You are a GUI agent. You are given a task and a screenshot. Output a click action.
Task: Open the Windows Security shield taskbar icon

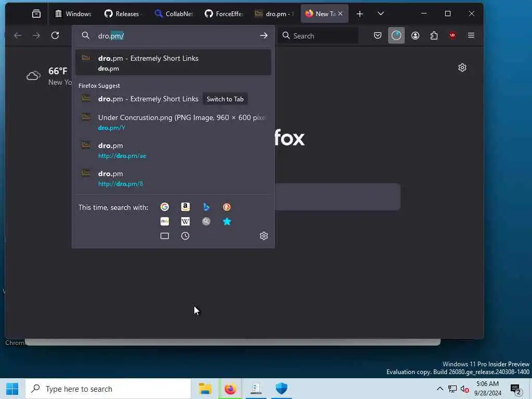tap(281, 389)
